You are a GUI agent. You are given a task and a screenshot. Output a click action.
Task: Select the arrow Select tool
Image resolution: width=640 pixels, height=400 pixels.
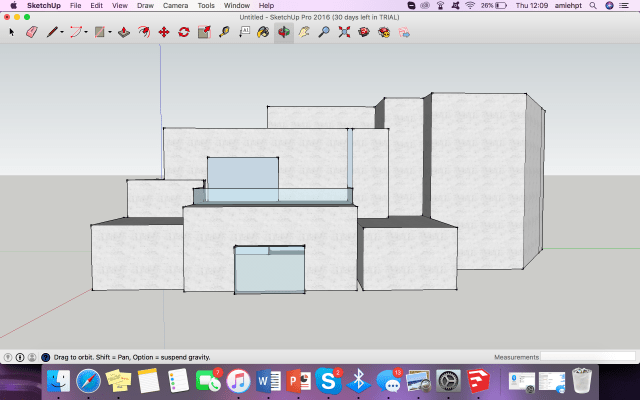tap(12, 32)
